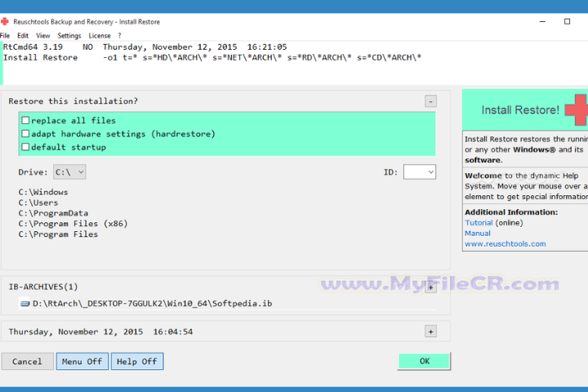Select the C:\Windows path entry
Screen dimensions: 588x392
43,192
